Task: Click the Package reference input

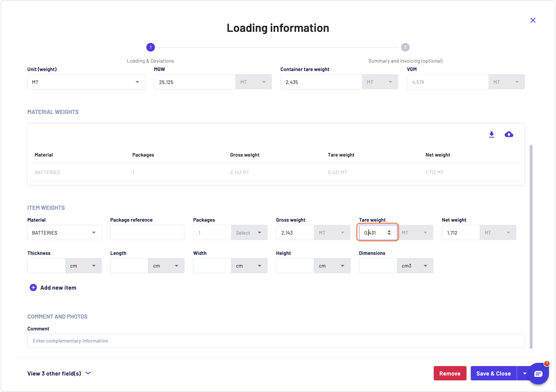Action: coord(147,233)
